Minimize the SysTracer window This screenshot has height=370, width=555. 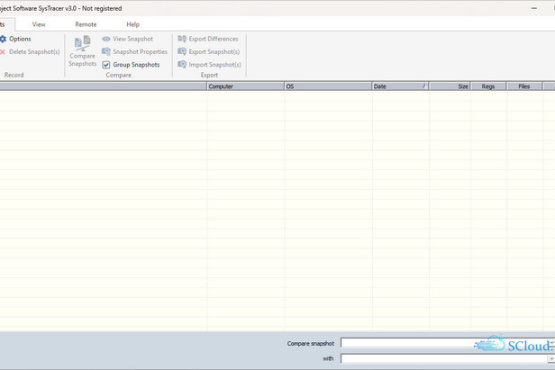tap(534, 8)
